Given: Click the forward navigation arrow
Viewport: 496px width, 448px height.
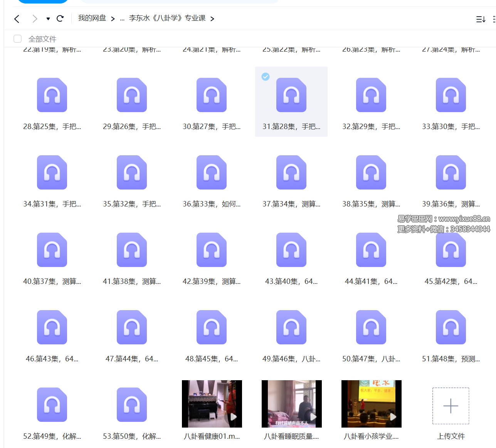Looking at the screenshot, I should click(35, 19).
